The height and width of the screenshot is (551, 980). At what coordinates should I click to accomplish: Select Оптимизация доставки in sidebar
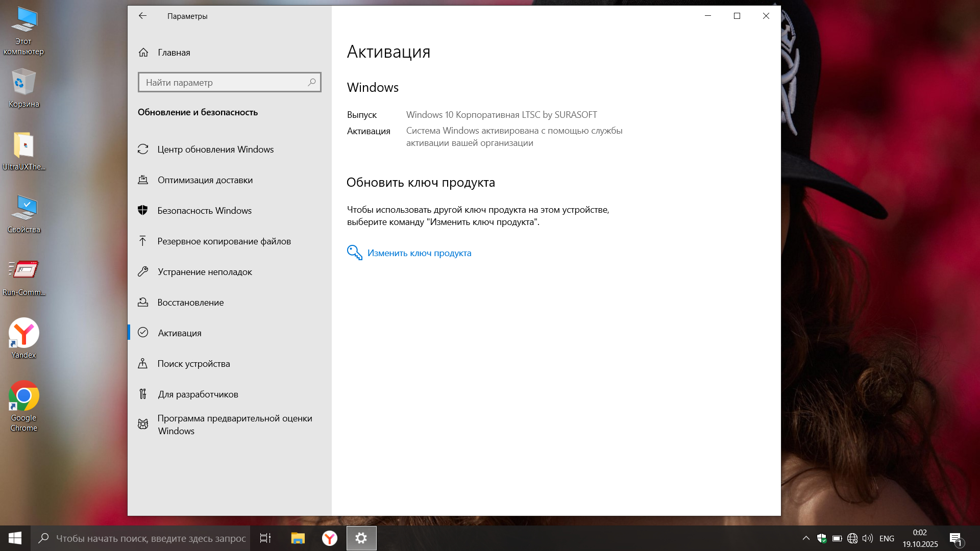point(205,180)
